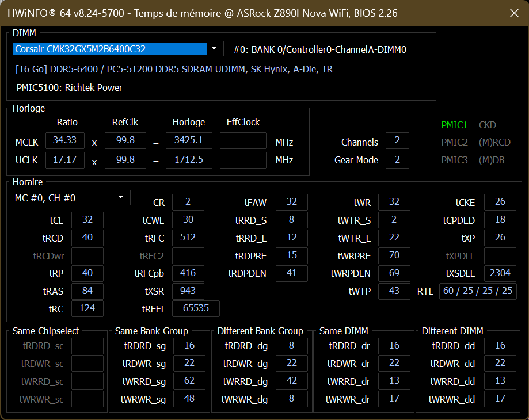
Task: Select the PMIC2 label
Action: point(454,142)
